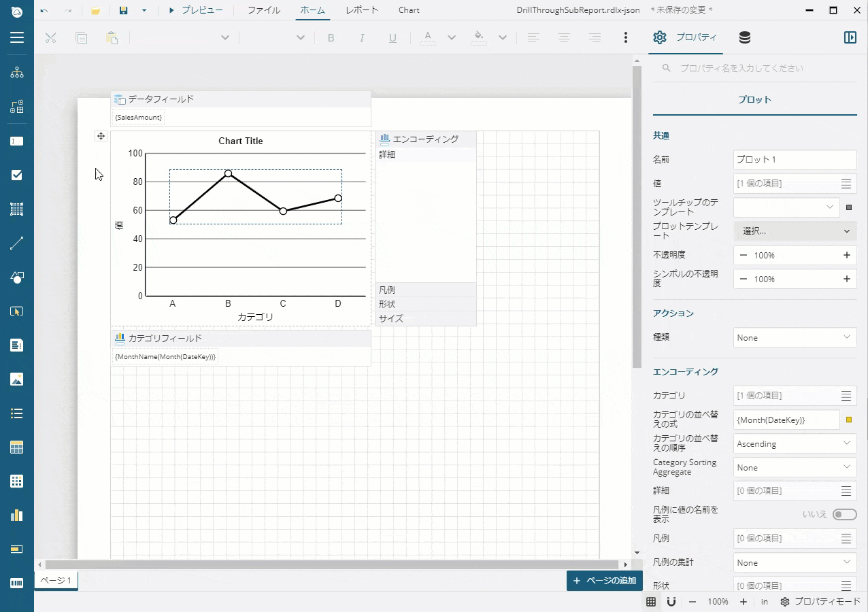Switch to the レポート tab
The width and height of the screenshot is (868, 612).
[x=362, y=10]
